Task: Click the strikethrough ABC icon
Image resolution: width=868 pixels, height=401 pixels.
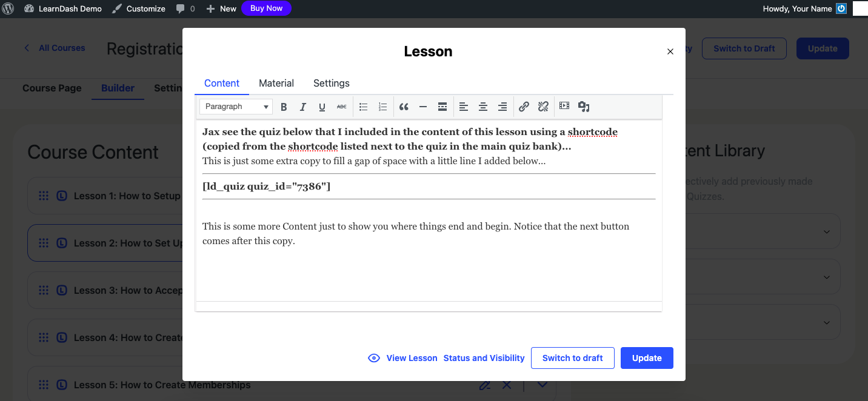Action: point(341,107)
